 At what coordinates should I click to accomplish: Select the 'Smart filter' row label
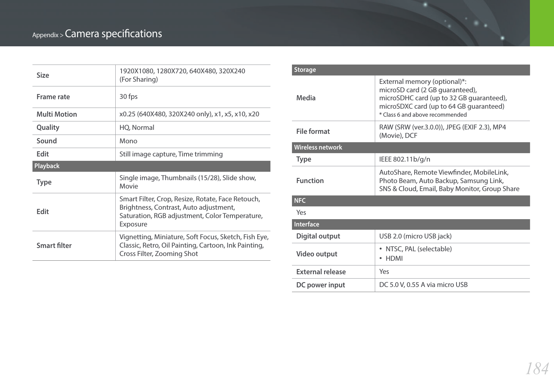tap(54, 246)
